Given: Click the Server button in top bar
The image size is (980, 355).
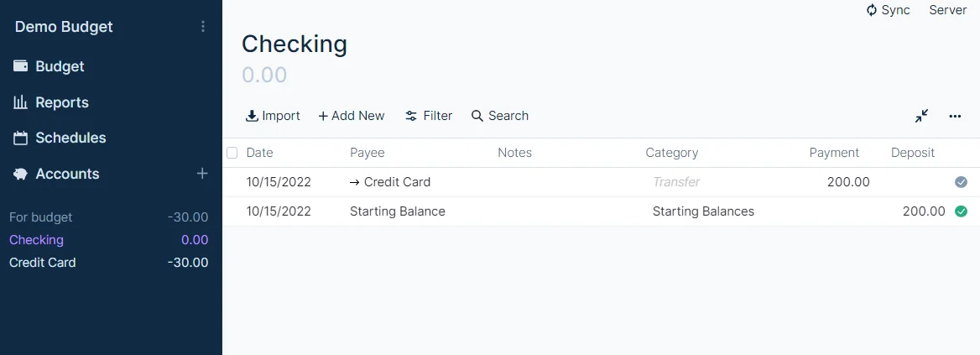Looking at the screenshot, I should pyautogui.click(x=947, y=10).
